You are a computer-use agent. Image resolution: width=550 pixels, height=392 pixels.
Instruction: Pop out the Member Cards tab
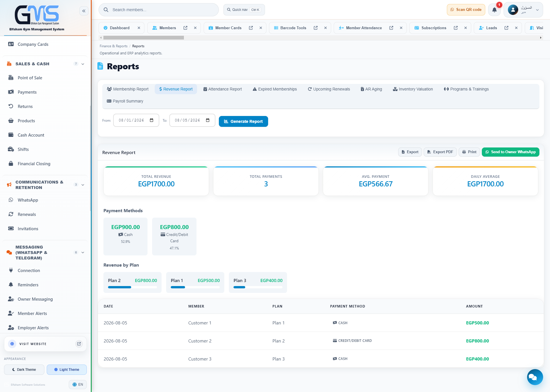tap(251, 28)
